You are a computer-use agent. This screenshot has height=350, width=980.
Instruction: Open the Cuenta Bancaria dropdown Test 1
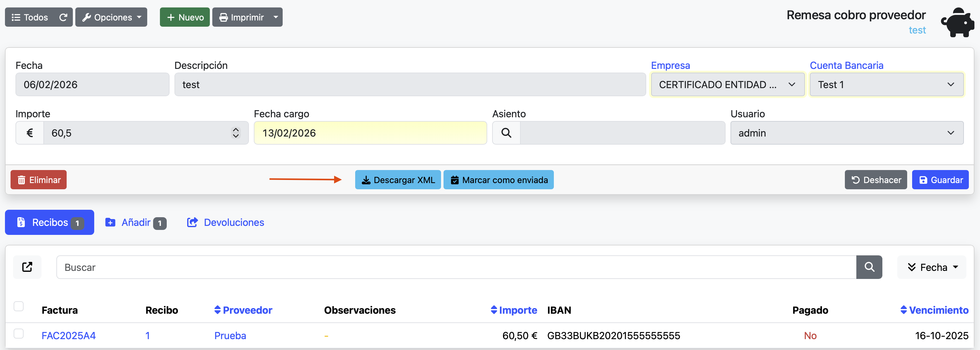pyautogui.click(x=886, y=84)
